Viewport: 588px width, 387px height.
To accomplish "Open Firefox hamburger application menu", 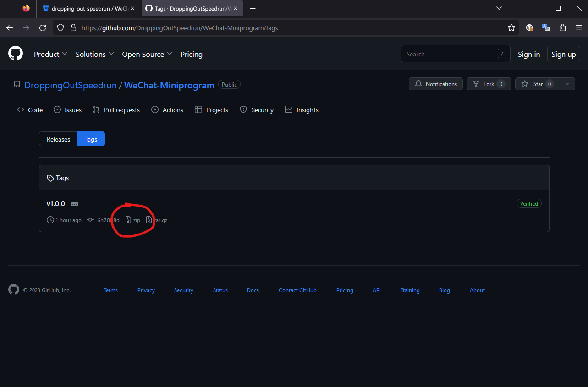I will point(579,28).
